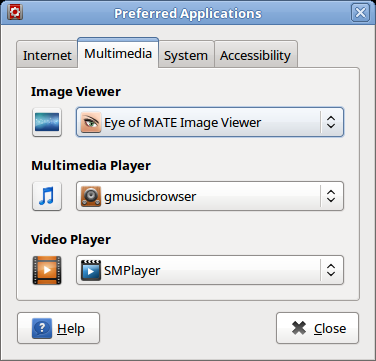This screenshot has height=361, width=376.
Task: Switch to the System tab
Action: 186,54
